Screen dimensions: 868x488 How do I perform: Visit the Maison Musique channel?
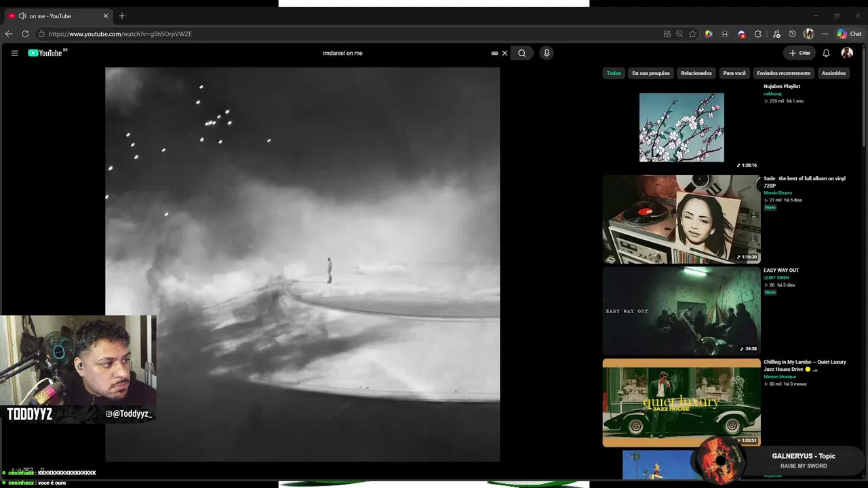pyautogui.click(x=780, y=377)
